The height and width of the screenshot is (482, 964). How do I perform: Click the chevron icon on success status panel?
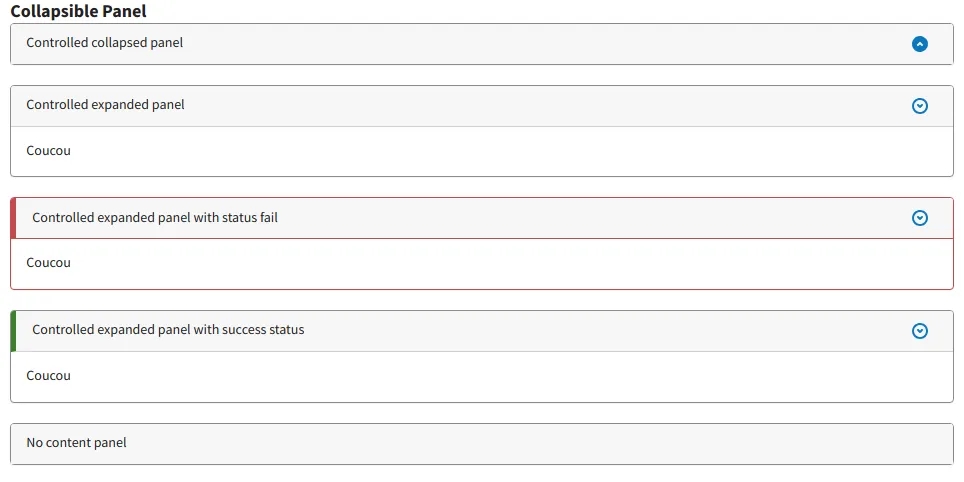click(919, 331)
